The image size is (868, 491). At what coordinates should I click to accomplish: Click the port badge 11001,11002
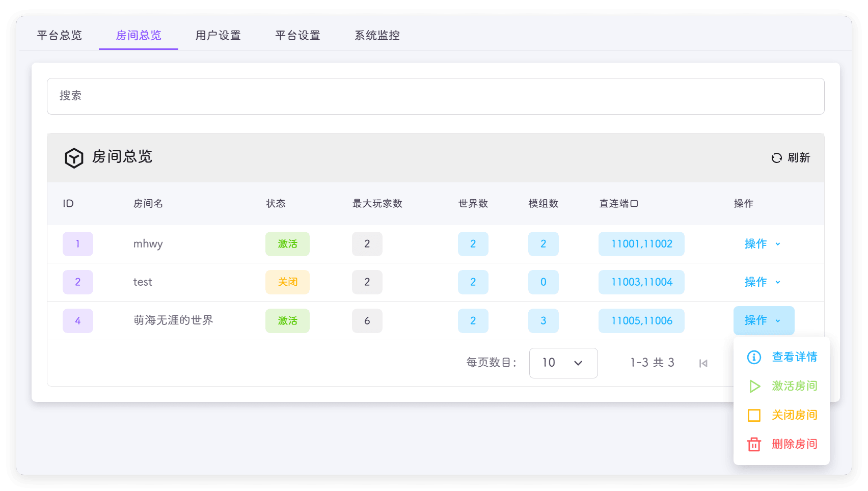pyautogui.click(x=641, y=244)
